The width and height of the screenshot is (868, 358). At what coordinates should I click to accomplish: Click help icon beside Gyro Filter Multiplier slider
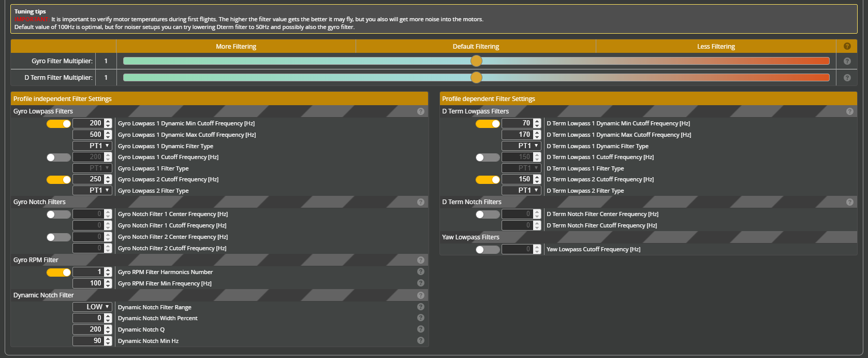pos(847,61)
